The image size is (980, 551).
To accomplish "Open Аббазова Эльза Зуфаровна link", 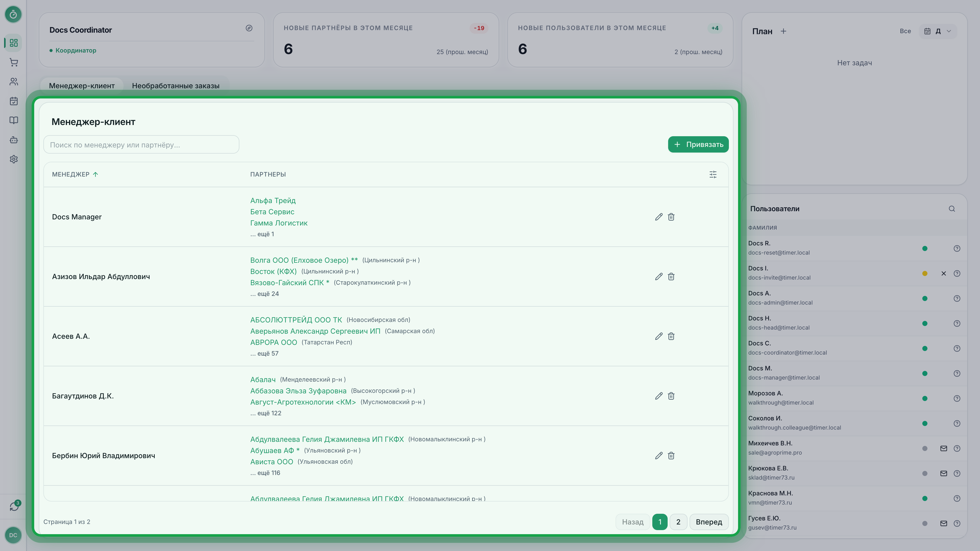I will 298,391.
